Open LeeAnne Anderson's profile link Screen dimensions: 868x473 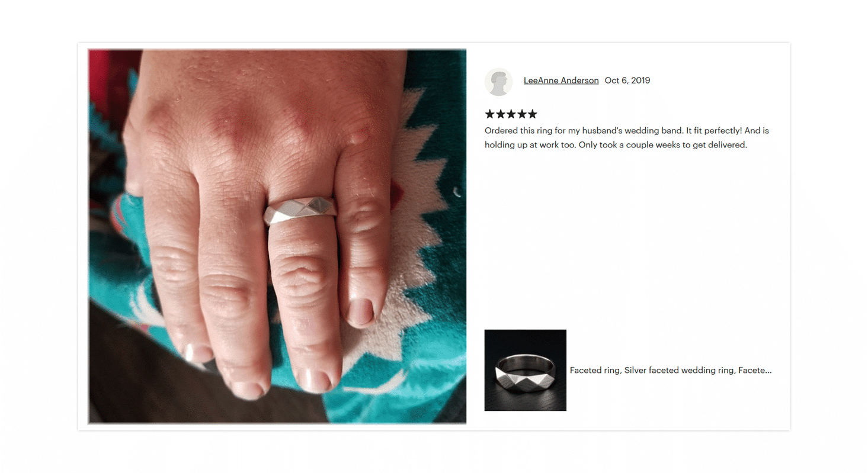tap(561, 81)
